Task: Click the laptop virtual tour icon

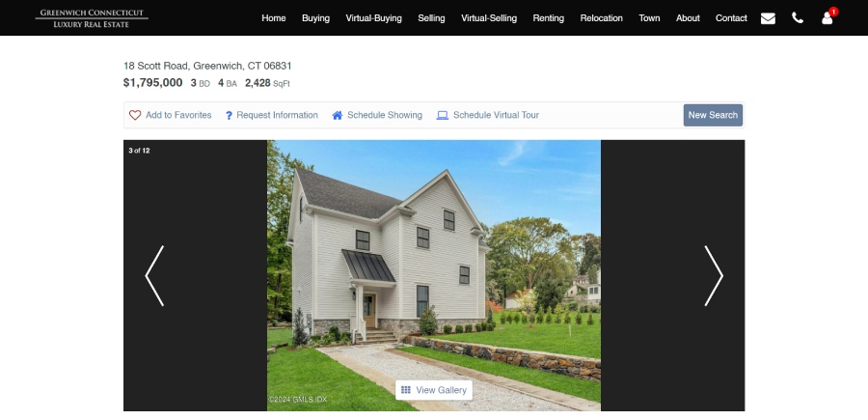Action: coord(443,115)
